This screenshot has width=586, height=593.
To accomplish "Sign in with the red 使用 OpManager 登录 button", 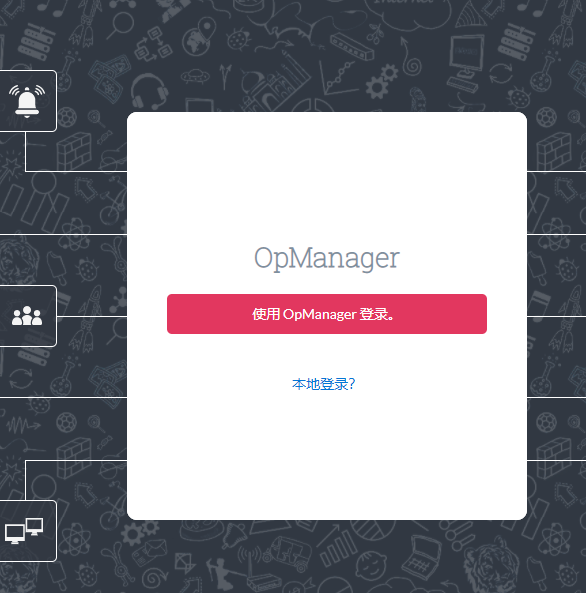I will point(326,314).
